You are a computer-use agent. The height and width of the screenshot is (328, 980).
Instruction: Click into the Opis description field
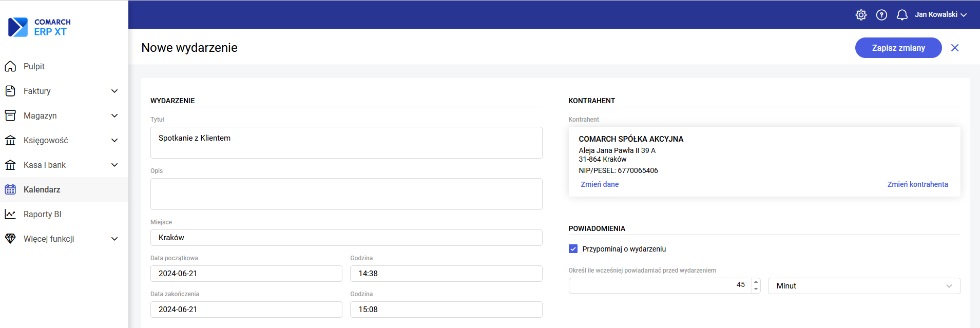pyautogui.click(x=346, y=194)
